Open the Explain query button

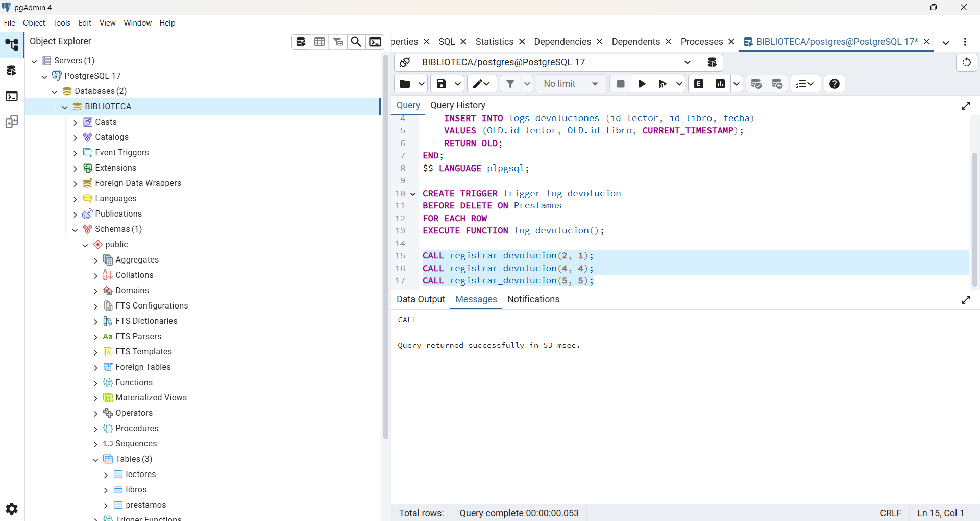click(699, 84)
